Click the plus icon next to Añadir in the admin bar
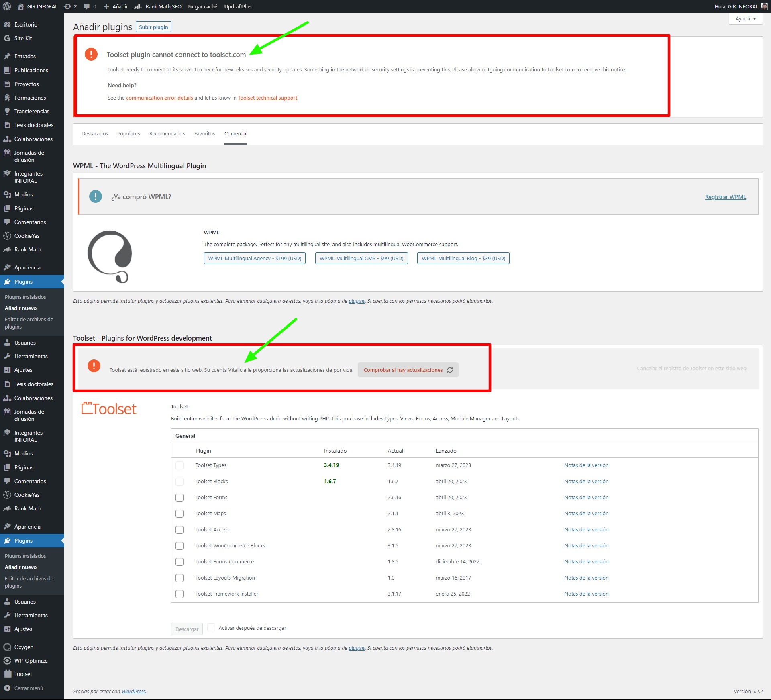 106,6
